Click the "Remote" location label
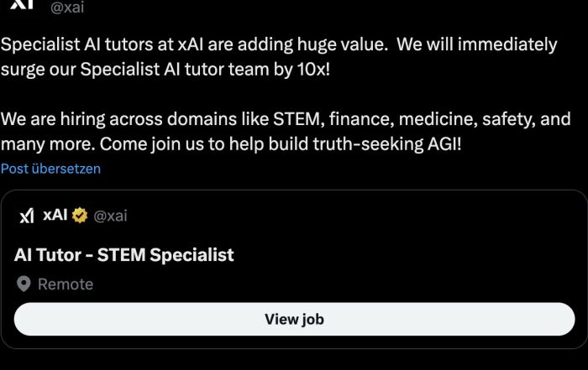588x370 pixels. pos(66,284)
